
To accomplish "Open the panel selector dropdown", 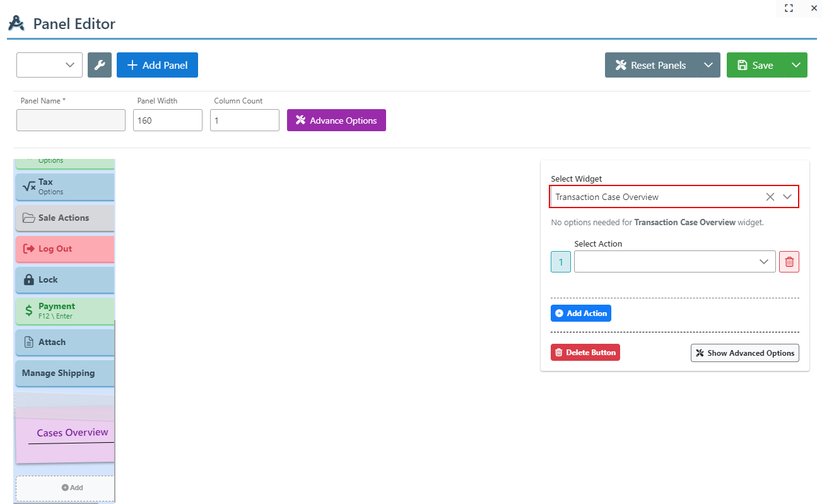I will pyautogui.click(x=49, y=65).
